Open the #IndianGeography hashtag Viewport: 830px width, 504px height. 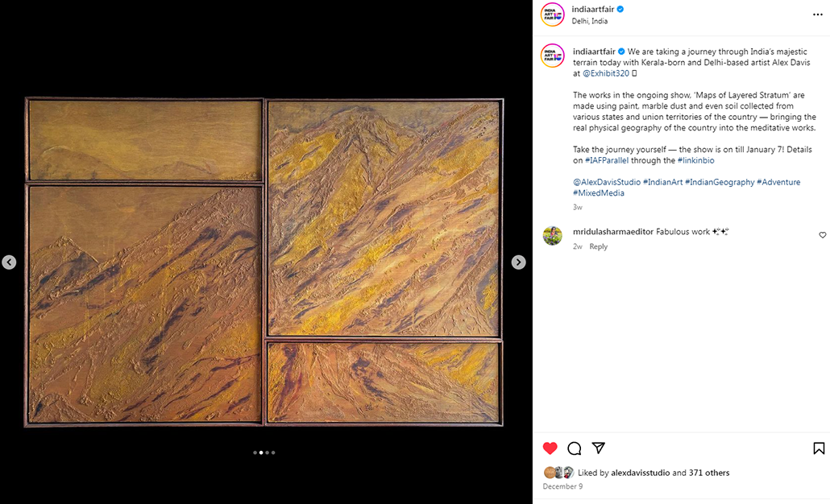(x=720, y=182)
